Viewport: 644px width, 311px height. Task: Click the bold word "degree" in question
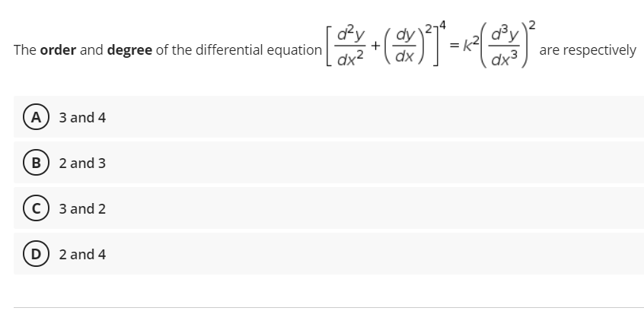click(x=129, y=50)
